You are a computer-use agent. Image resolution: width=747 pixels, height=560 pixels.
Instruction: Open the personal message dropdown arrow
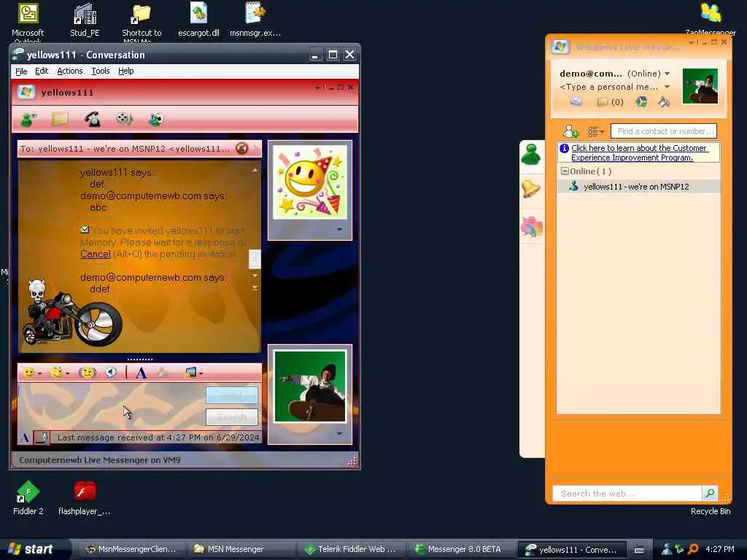(667, 87)
